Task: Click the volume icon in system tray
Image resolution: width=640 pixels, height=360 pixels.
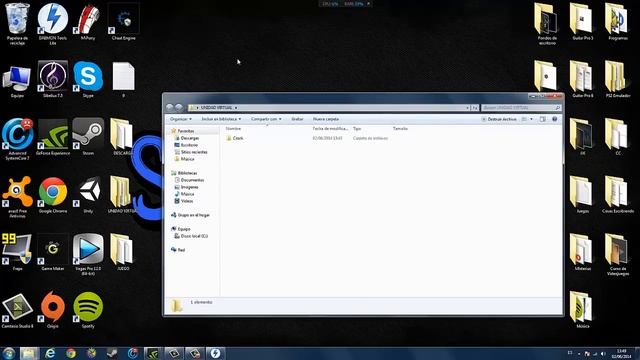Action: point(603,354)
